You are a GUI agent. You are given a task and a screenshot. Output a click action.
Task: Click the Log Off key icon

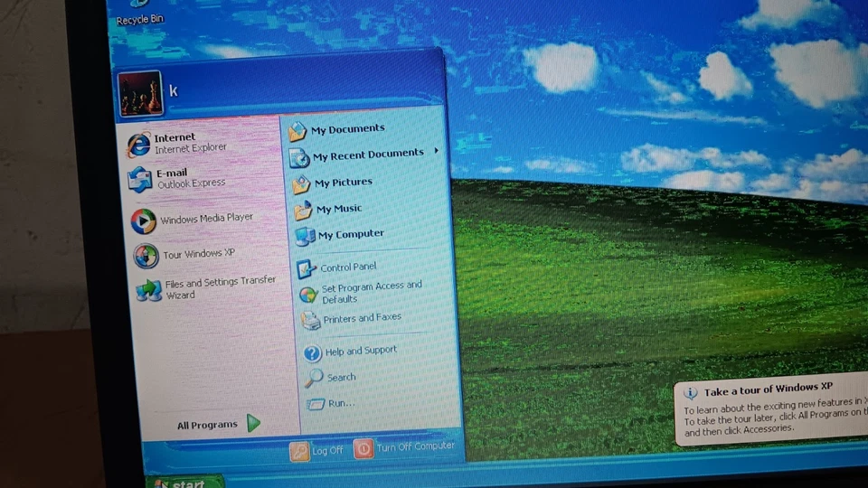tap(299, 452)
